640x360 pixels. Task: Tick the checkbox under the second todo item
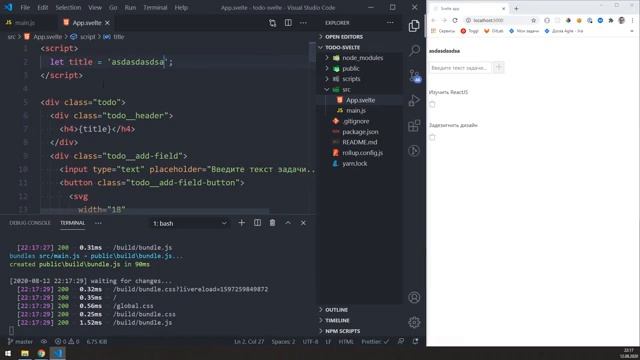pyautogui.click(x=432, y=138)
